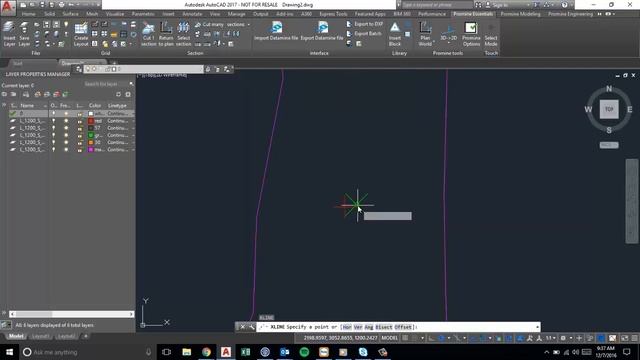Click the Save Layer ribbon icon
Screen dimensions: 640x360
(24, 33)
